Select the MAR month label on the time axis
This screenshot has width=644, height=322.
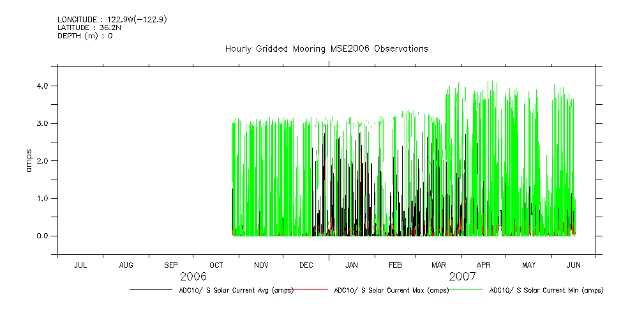(438, 264)
